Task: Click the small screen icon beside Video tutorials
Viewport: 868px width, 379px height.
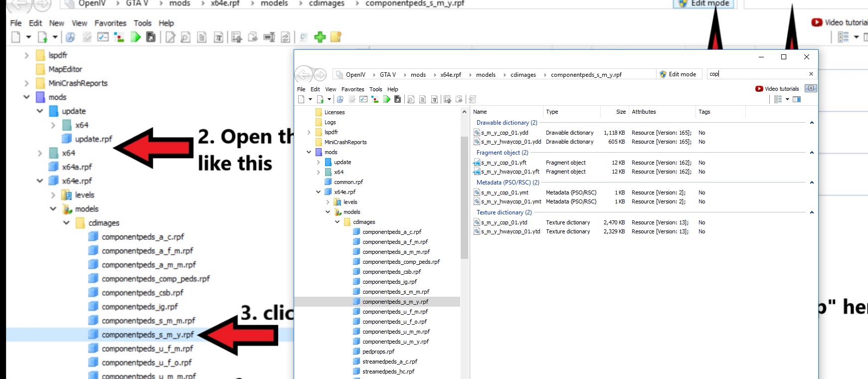Action: [x=811, y=88]
